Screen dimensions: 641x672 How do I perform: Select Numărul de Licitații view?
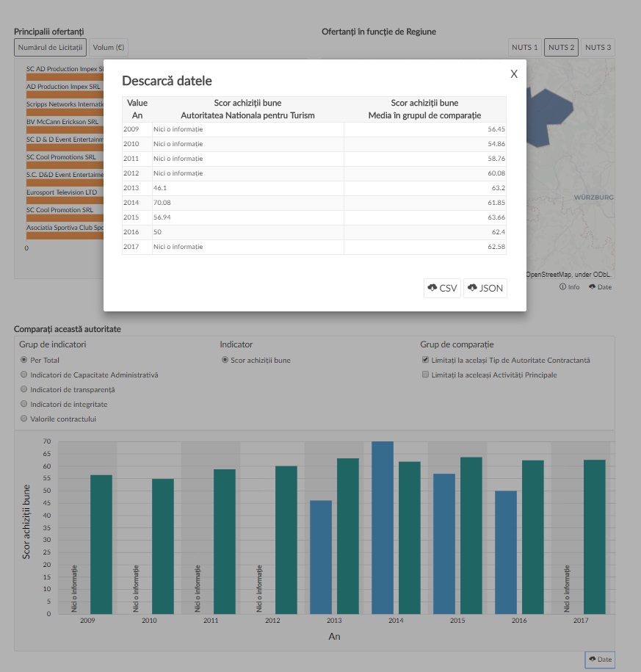click(x=50, y=48)
